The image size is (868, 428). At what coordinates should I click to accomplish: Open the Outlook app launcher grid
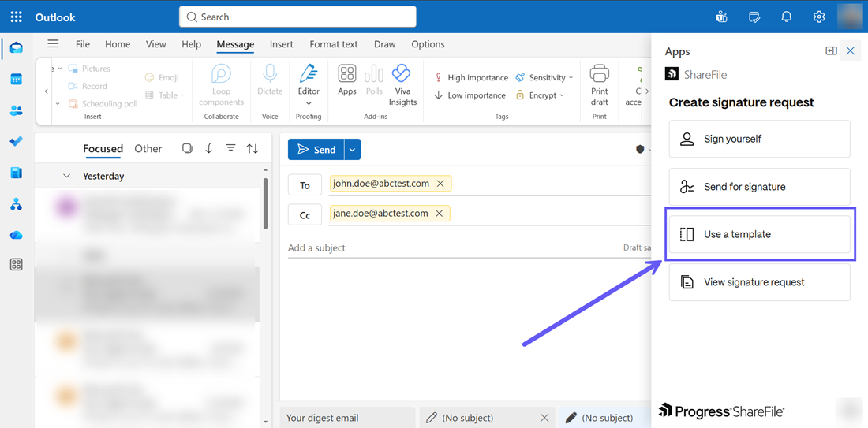coord(16,17)
